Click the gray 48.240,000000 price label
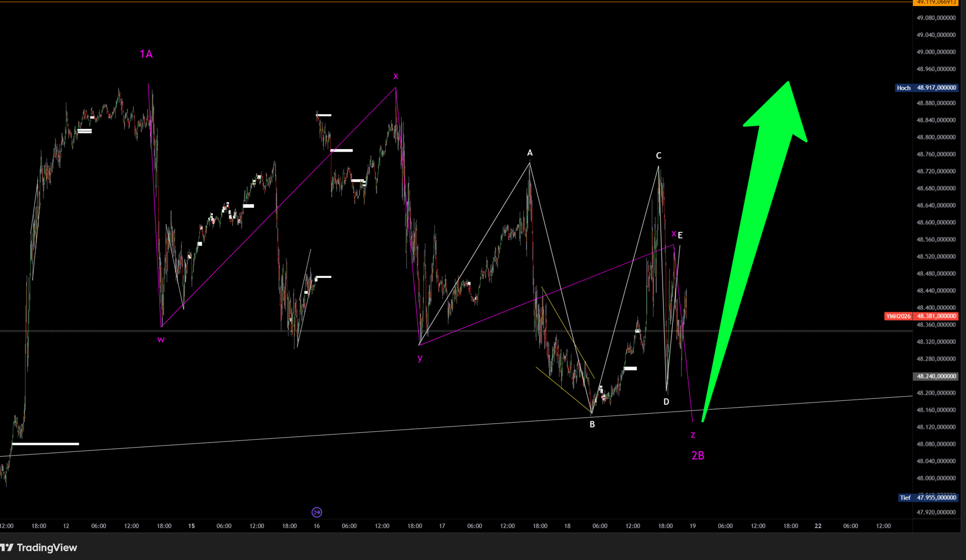This screenshot has width=966, height=560. coord(936,376)
